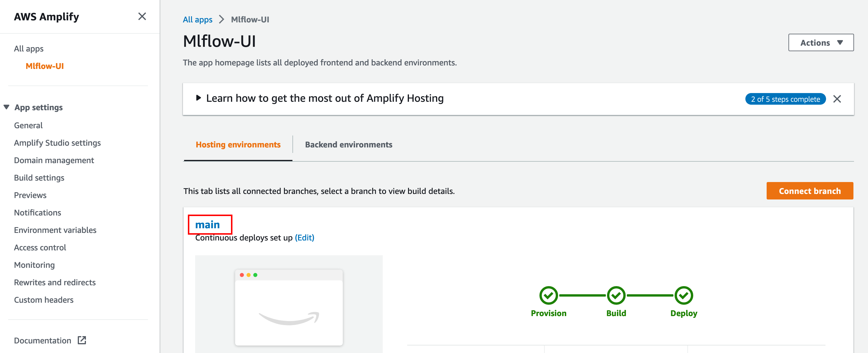This screenshot has width=868, height=353.
Task: Expand the Learn how to get the most banner
Action: click(198, 98)
